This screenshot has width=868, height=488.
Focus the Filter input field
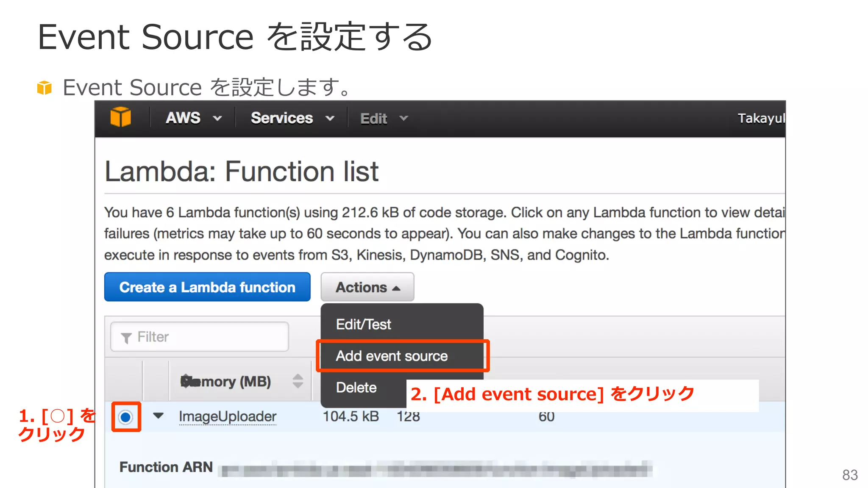tap(200, 337)
